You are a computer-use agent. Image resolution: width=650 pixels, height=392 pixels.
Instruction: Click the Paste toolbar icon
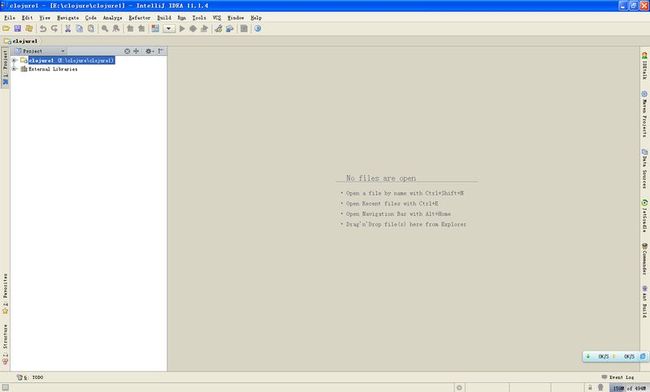click(x=91, y=29)
